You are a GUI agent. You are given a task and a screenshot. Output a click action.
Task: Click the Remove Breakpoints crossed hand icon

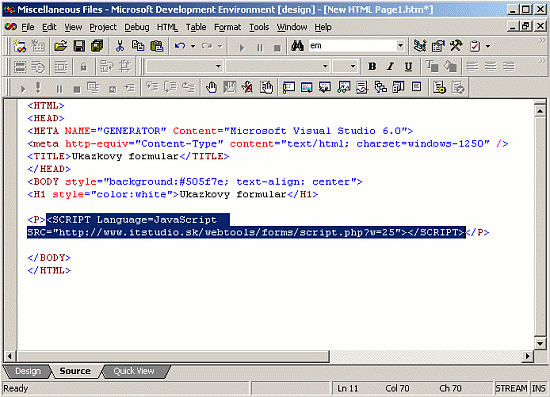tap(247, 87)
